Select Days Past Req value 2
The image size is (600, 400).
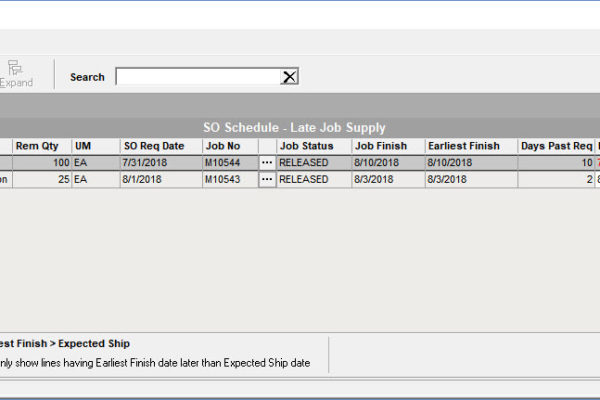click(x=556, y=180)
